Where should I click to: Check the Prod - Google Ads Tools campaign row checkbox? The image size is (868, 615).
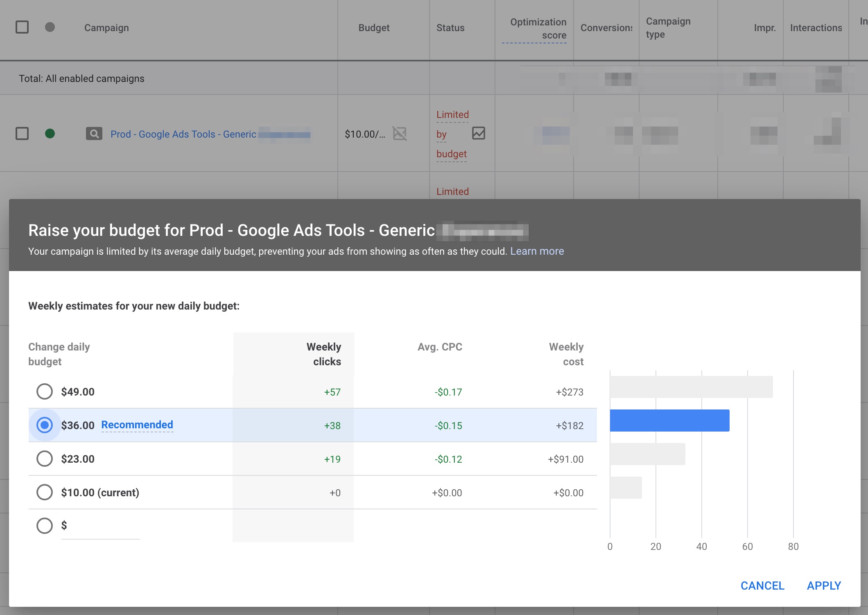[x=22, y=133]
